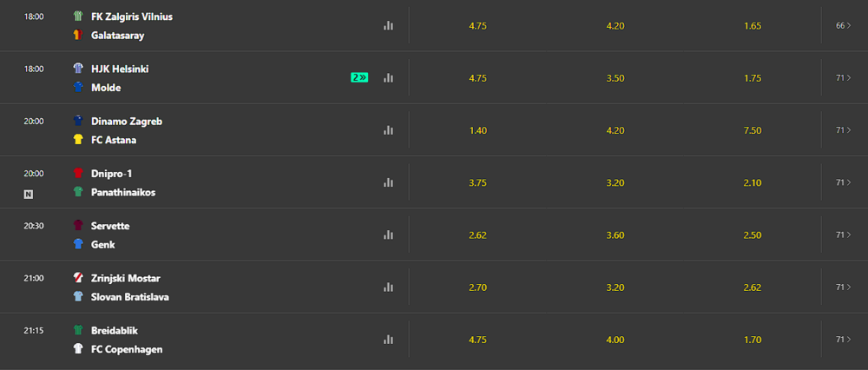Open FC Copenhagen match link
The image size is (868, 370).
[x=127, y=349]
